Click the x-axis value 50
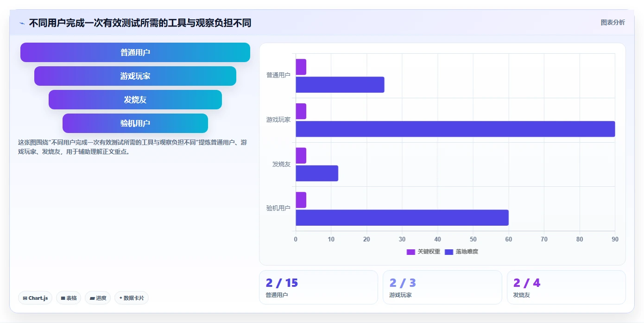644x323 pixels. click(473, 239)
